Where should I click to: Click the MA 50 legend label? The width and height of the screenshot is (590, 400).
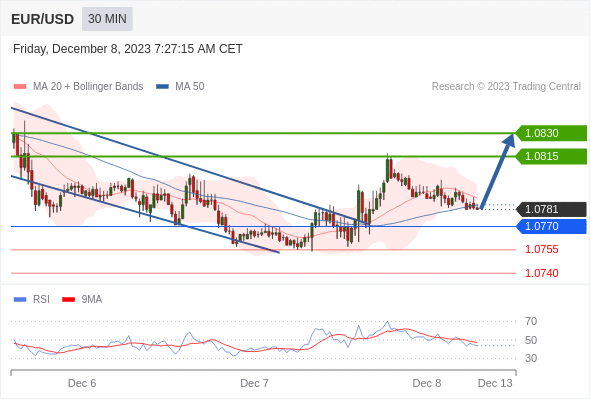coord(190,87)
